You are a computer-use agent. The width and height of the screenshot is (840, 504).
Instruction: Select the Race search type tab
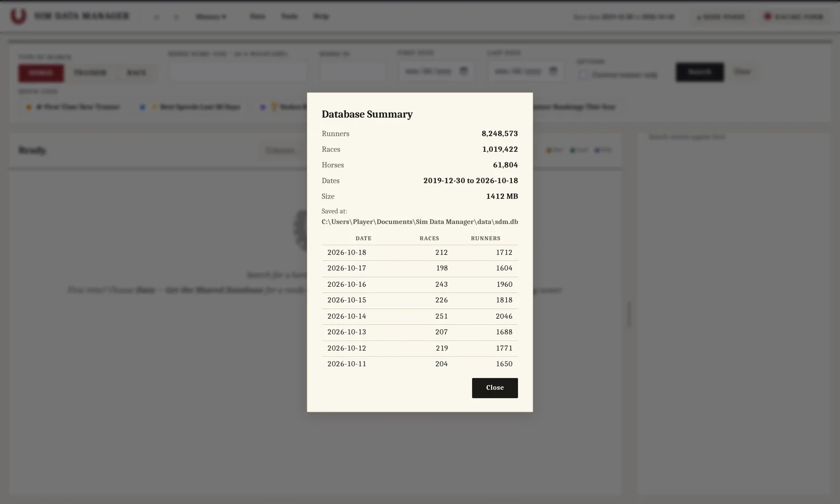pos(136,73)
